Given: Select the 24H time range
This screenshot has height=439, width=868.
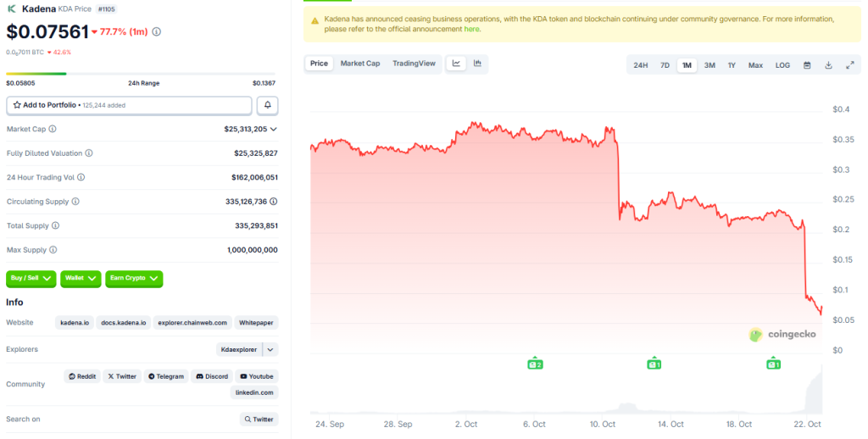Looking at the screenshot, I should tap(641, 65).
